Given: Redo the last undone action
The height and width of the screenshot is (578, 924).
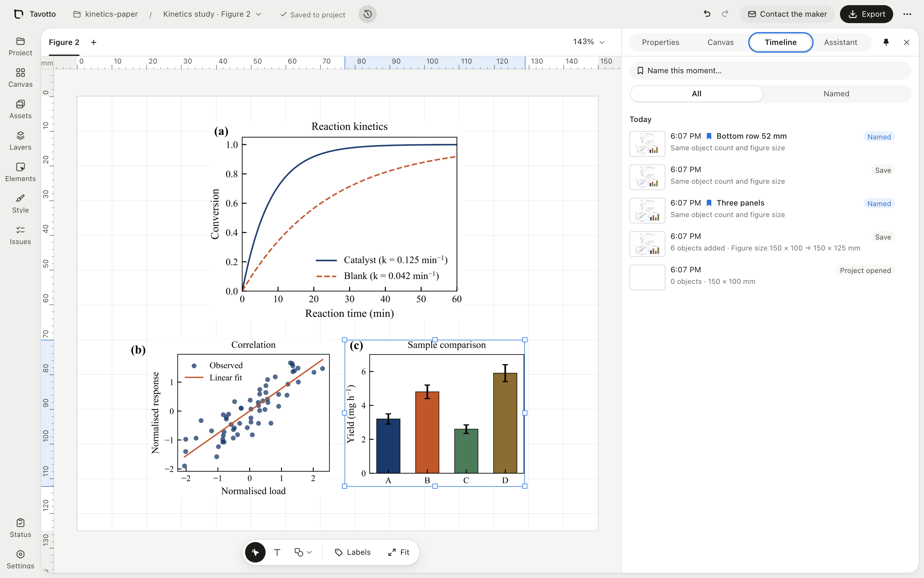Looking at the screenshot, I should coord(725,14).
